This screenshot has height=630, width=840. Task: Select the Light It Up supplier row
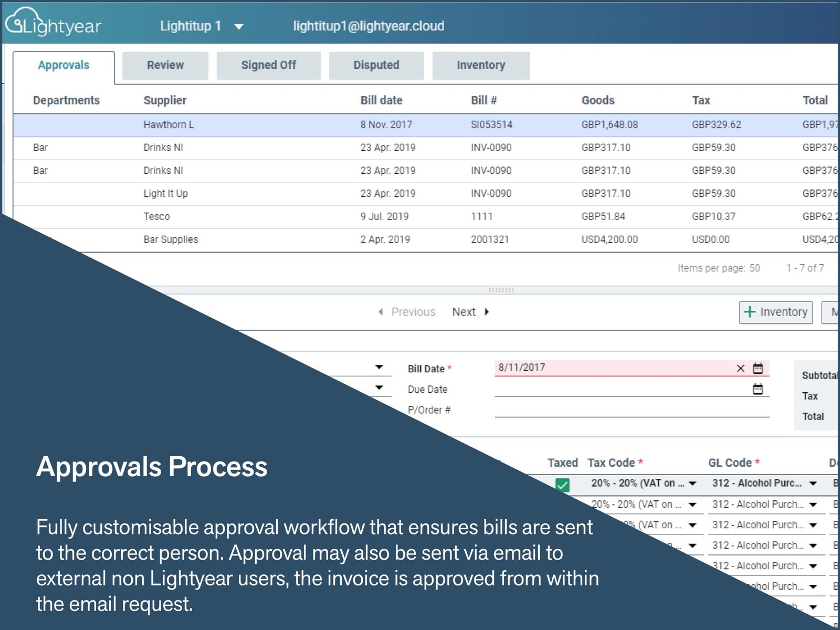coord(425,194)
